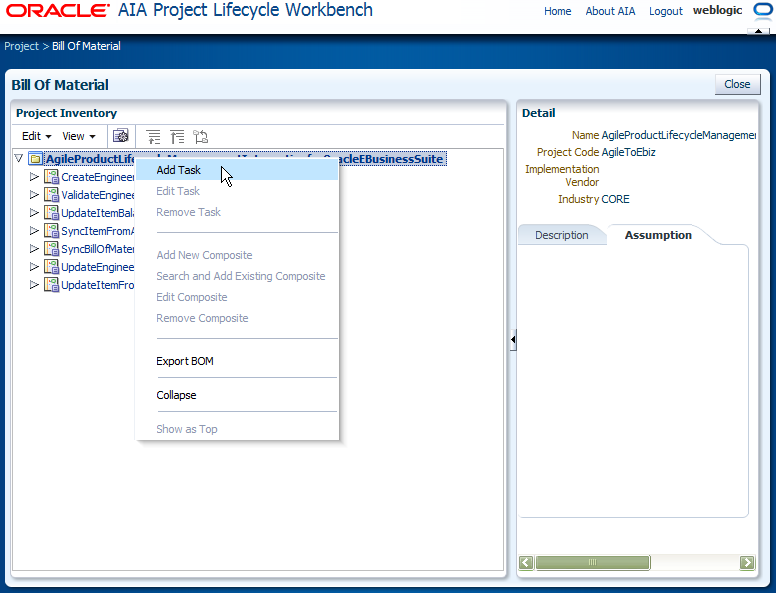Switch to the Assumption tab
Screen dimensions: 776x593
point(658,235)
